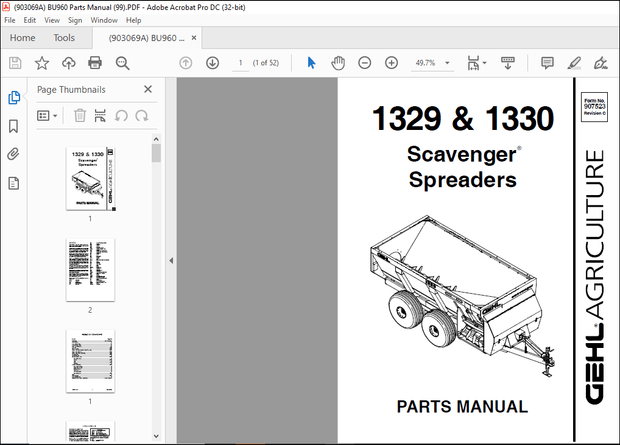Close the (903069A) BU960 document tab
620x445 pixels.
pyautogui.click(x=194, y=38)
